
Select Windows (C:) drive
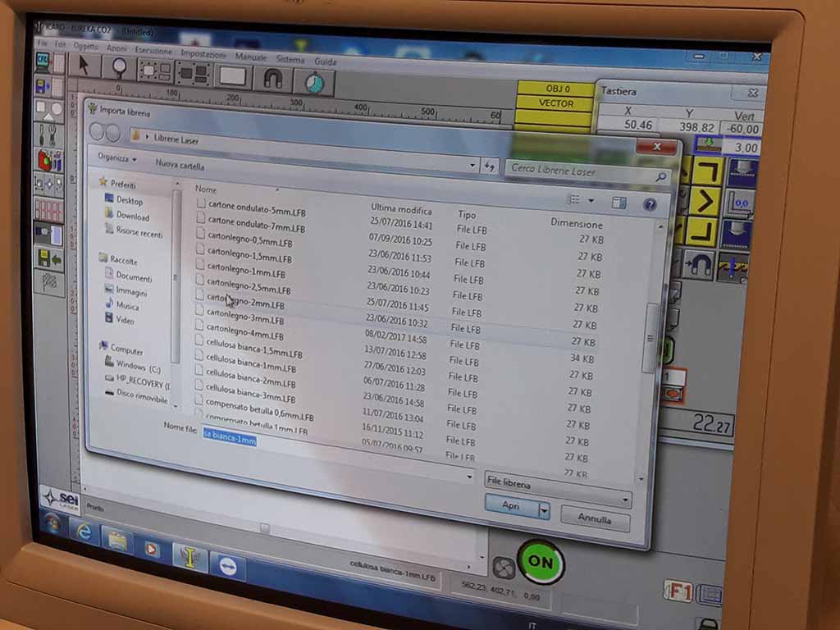[x=138, y=367]
